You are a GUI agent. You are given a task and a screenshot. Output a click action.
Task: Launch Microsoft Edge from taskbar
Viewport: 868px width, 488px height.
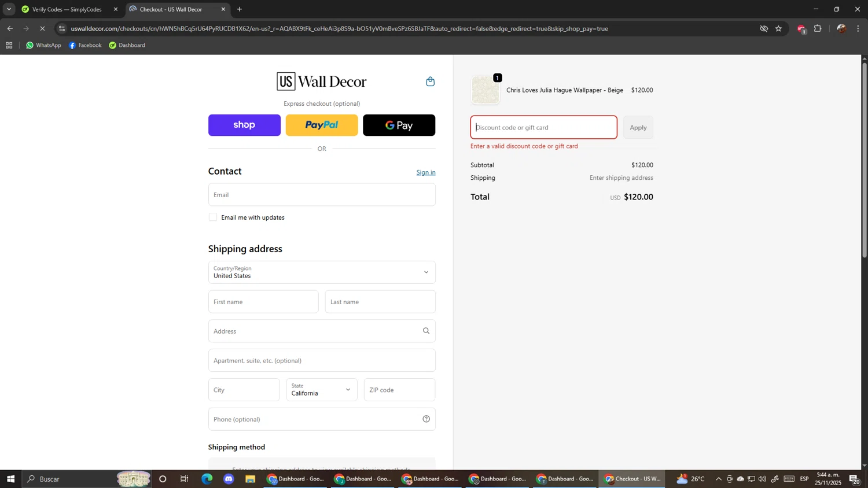[207, 479]
